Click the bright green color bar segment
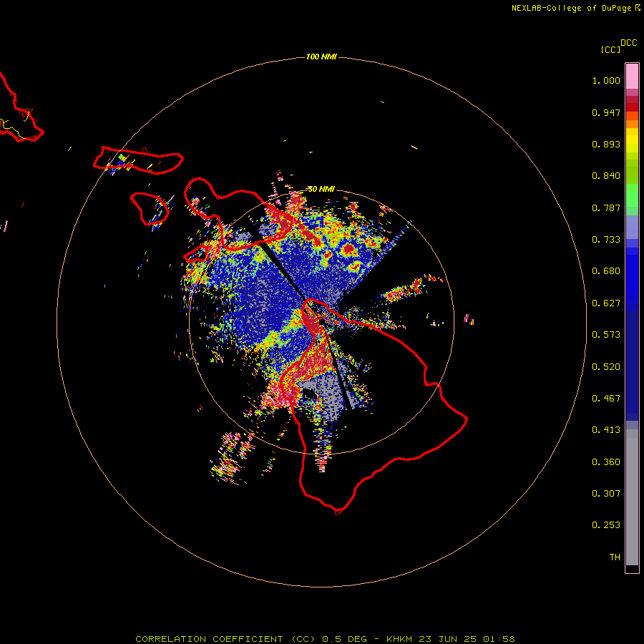 tap(632, 195)
